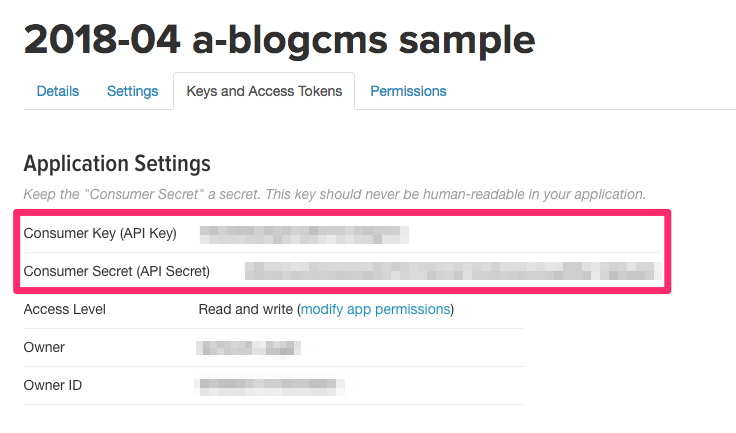Click the Consumer Secret (API Secret) label
Image resolution: width=736 pixels, height=433 pixels.
117,271
